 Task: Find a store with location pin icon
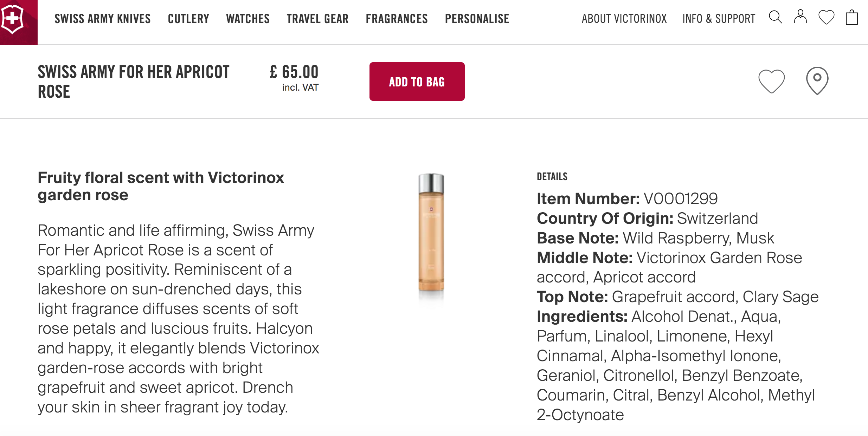click(817, 80)
